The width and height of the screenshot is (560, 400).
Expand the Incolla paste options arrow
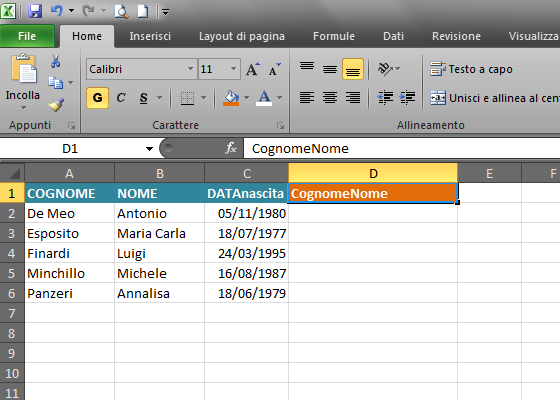23,108
